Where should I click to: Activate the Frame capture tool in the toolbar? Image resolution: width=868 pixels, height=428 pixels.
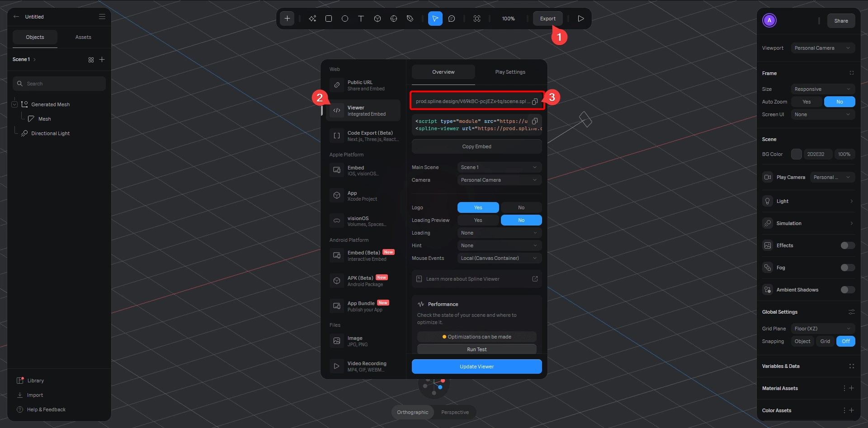click(x=477, y=19)
